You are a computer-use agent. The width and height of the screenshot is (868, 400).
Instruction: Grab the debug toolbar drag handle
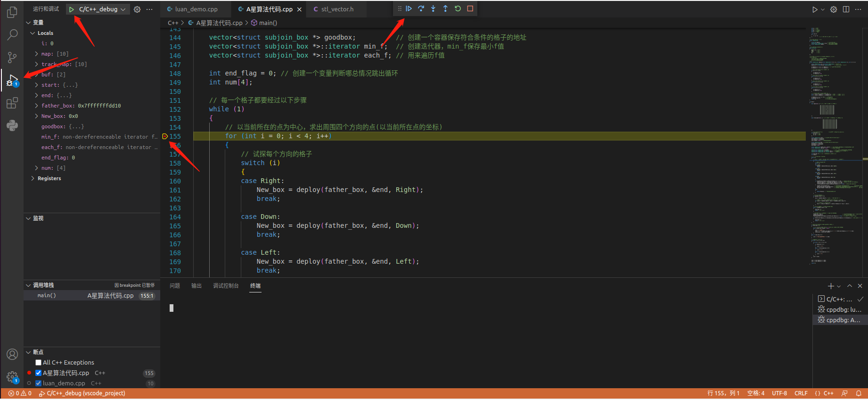point(400,8)
